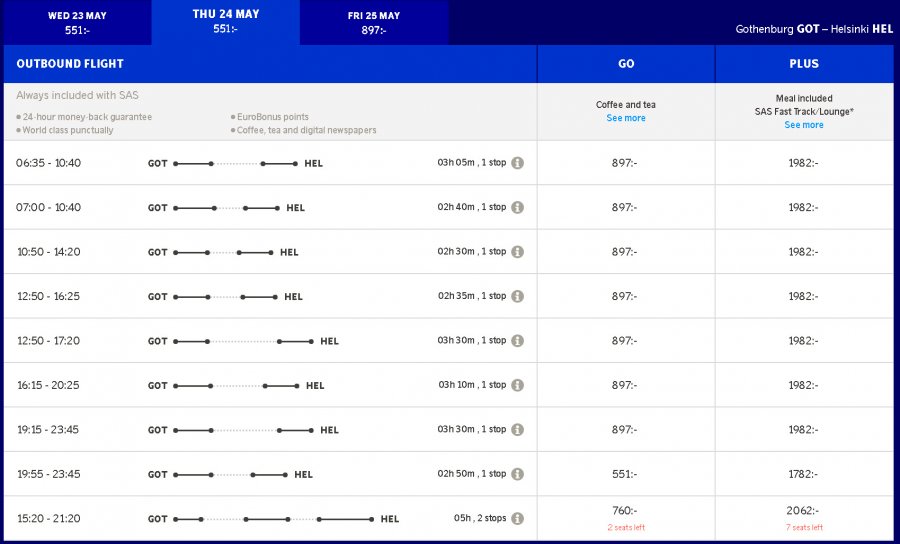View info icon for 12:50 - 17:20 flight
Screen dimensions: 900x544
518,341
